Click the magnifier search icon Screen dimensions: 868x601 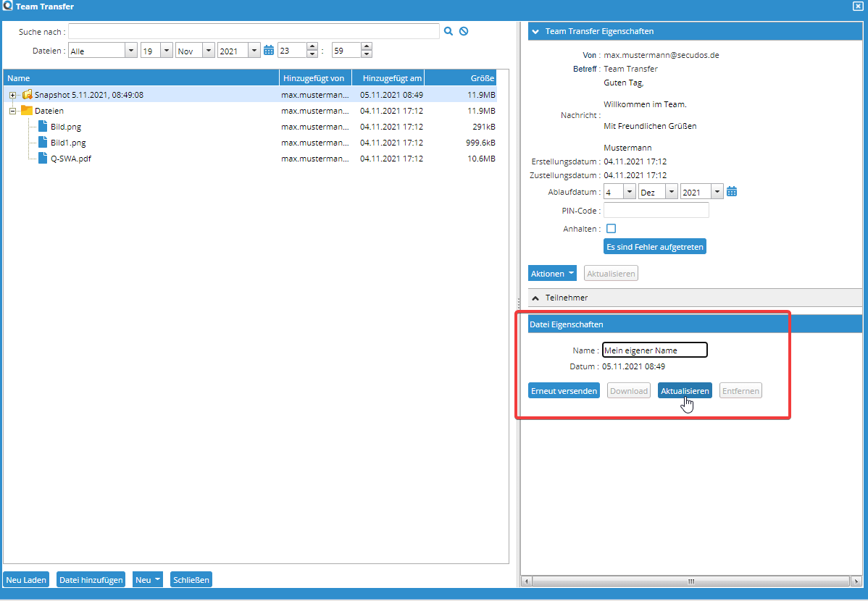tap(448, 31)
